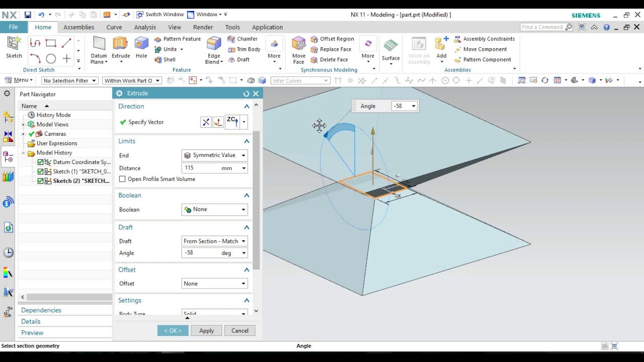Collapse the Model History tree node
Screen dimensions: 644x362
click(23, 153)
